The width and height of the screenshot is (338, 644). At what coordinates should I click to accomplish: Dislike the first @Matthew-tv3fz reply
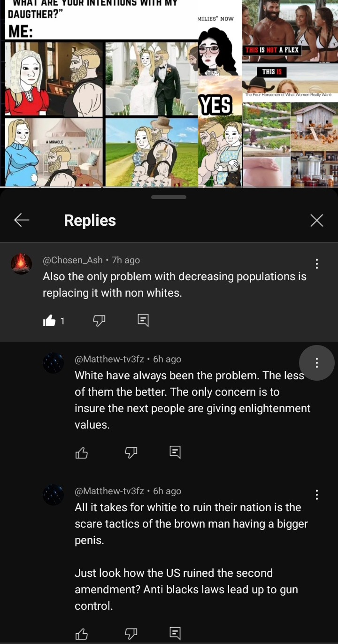[x=131, y=452]
